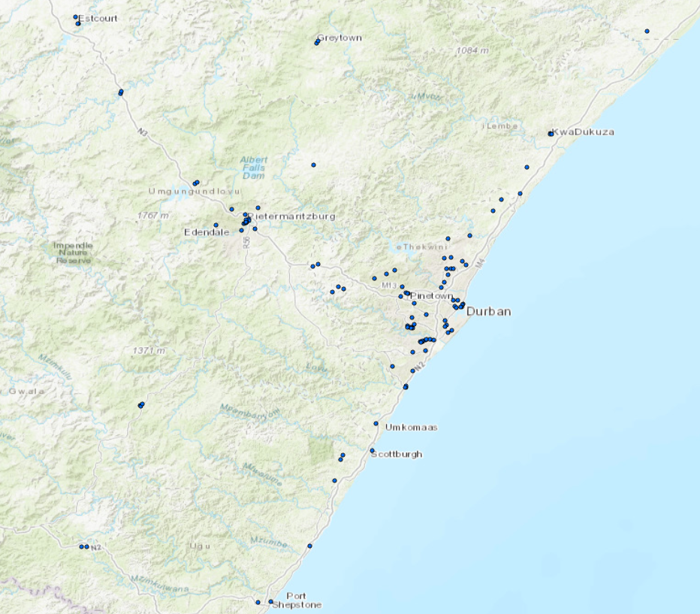The width and height of the screenshot is (700, 614).
Task: Click the marker cluster near Gwala
Action: [x=141, y=405]
